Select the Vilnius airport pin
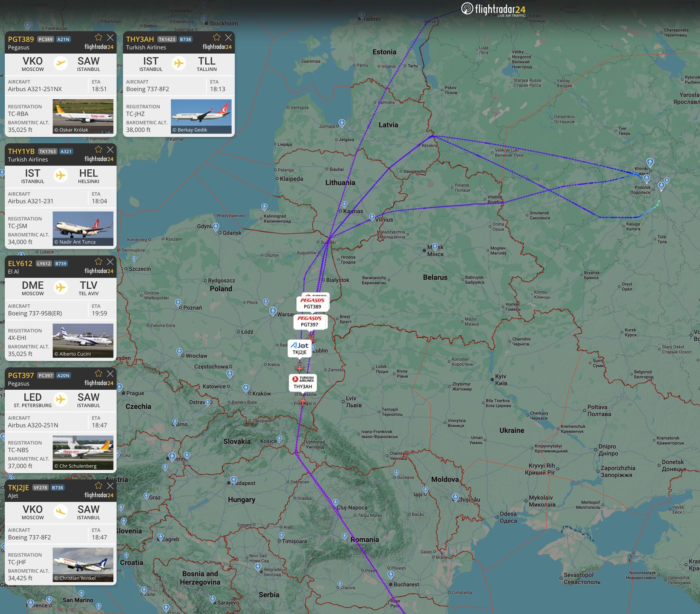This screenshot has height=614, width=700. click(372, 217)
